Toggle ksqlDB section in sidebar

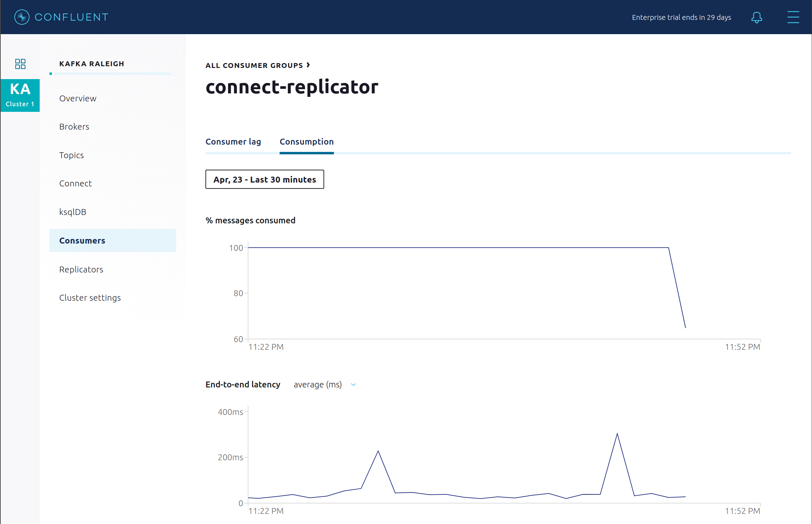pyautogui.click(x=73, y=212)
